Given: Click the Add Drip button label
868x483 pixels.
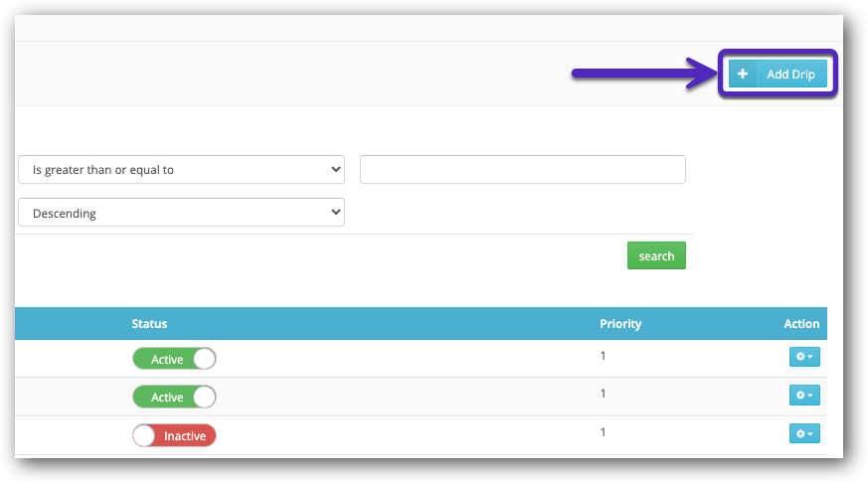Looking at the screenshot, I should coord(790,75).
